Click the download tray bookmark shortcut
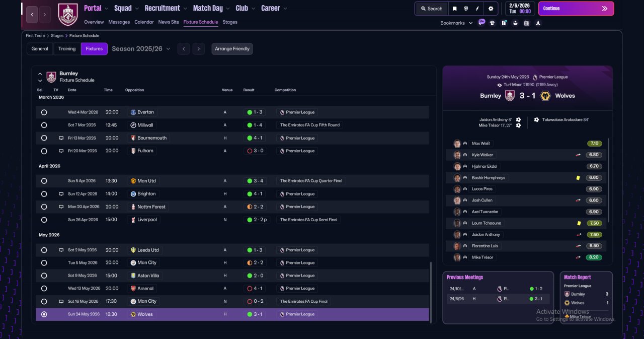Viewport: 644px width, 339px height. coord(538,23)
